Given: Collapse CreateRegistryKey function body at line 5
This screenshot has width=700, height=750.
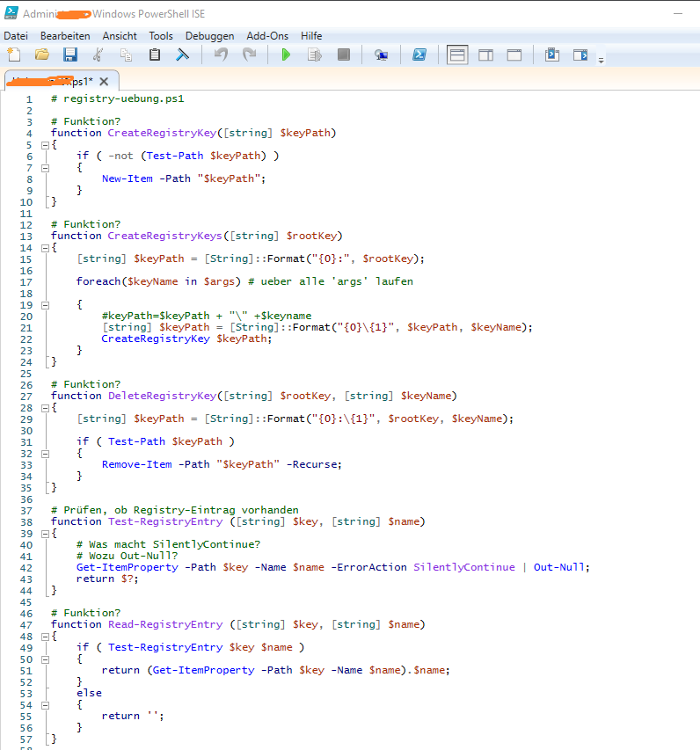Looking at the screenshot, I should tap(45, 145).
